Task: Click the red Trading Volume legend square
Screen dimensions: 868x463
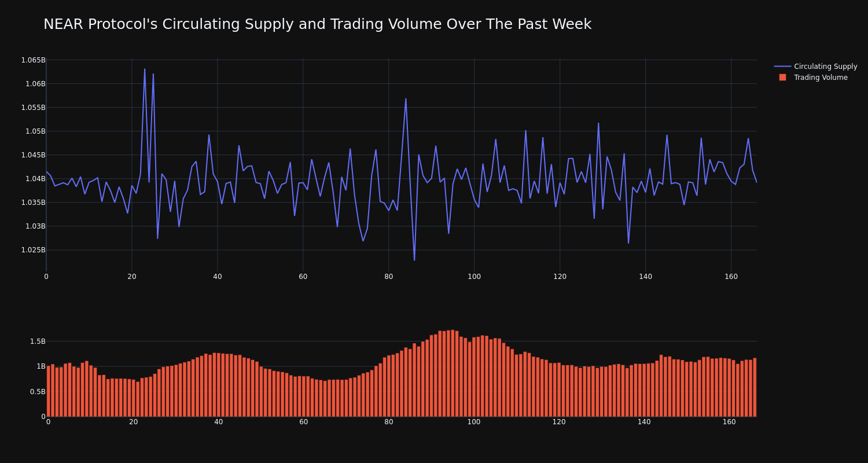Action: tap(782, 78)
